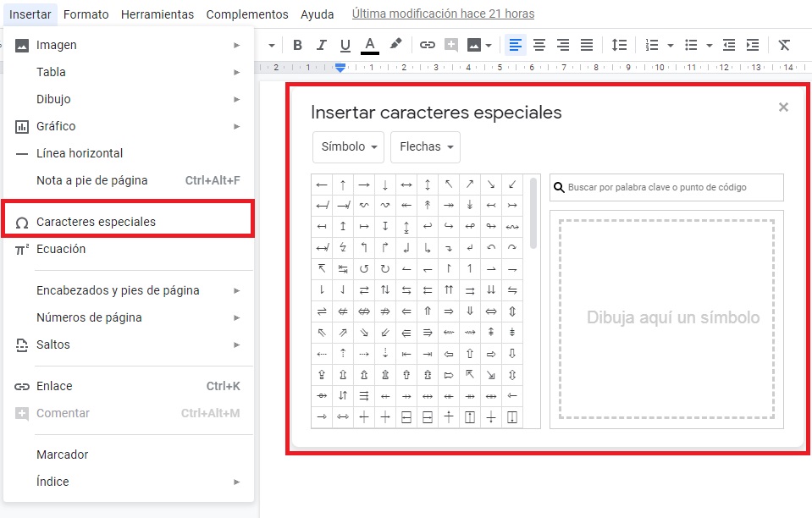Viewport: 812px width, 518px height.
Task: Click the symbol keyword search field
Action: click(x=673, y=187)
